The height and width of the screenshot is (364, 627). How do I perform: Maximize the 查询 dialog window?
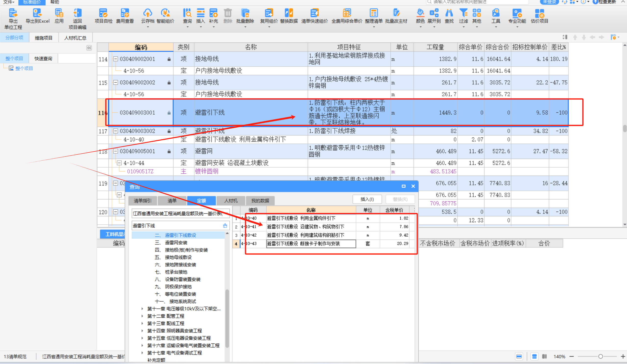(x=404, y=186)
